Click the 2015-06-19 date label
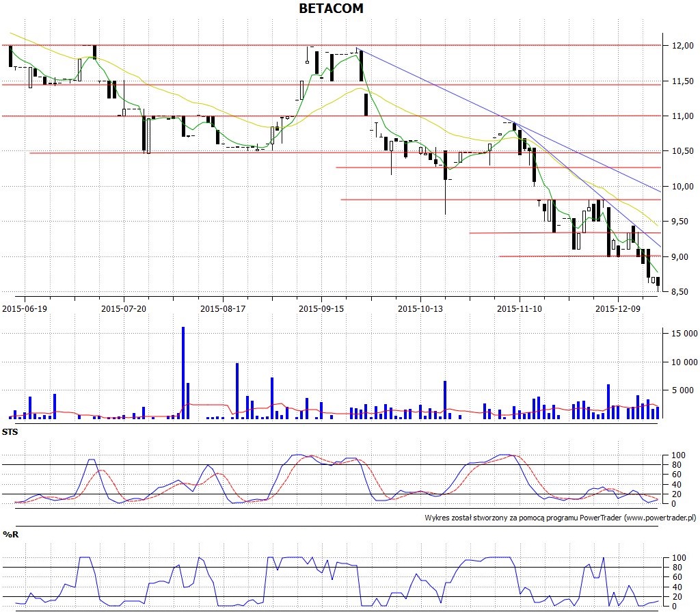This screenshot has width=700, height=612. click(25, 308)
